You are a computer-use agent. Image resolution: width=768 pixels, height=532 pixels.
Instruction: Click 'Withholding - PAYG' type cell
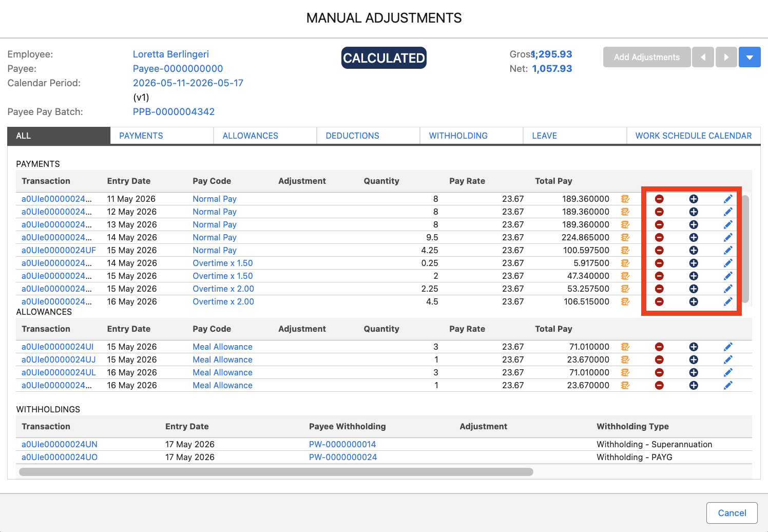pyautogui.click(x=635, y=457)
